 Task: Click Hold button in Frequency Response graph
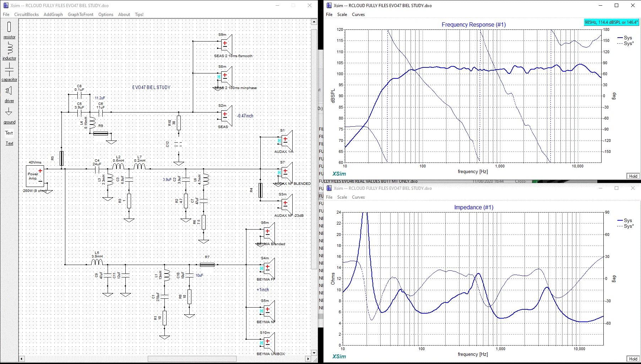click(x=633, y=176)
